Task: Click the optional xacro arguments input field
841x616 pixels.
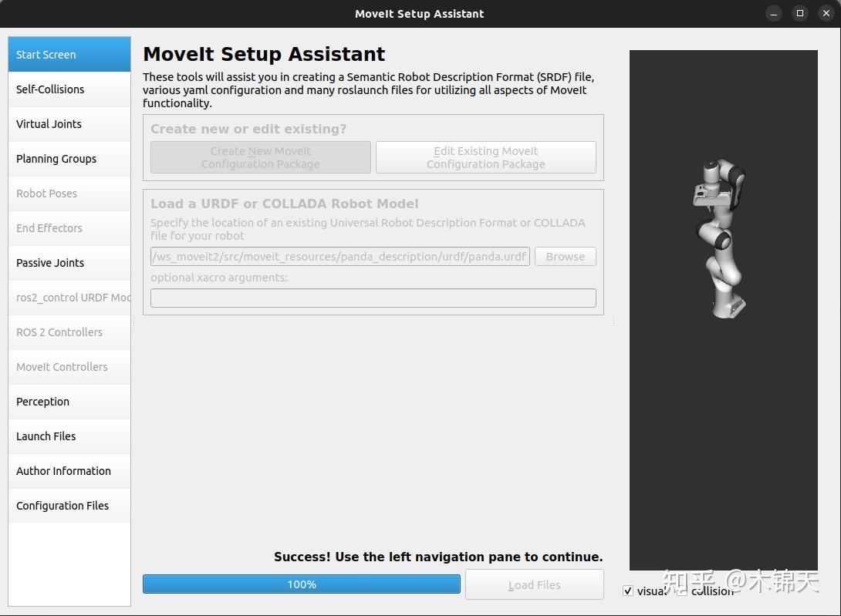Action: tap(373, 298)
